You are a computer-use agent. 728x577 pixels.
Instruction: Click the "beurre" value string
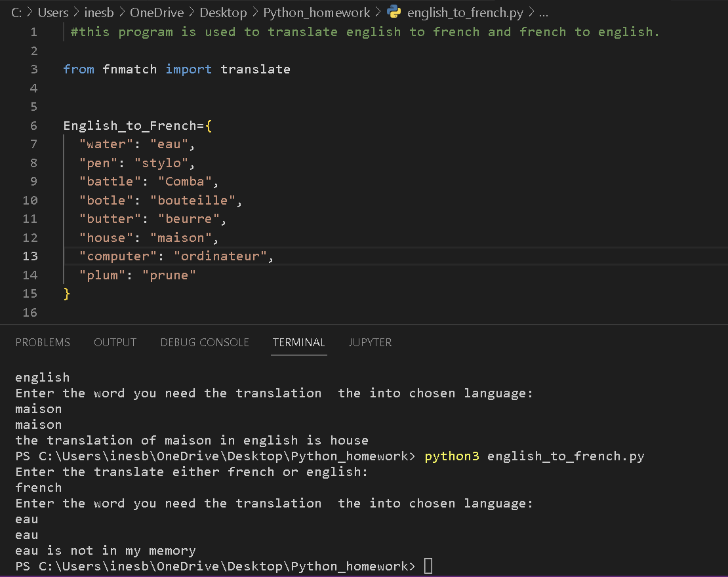tap(188, 219)
